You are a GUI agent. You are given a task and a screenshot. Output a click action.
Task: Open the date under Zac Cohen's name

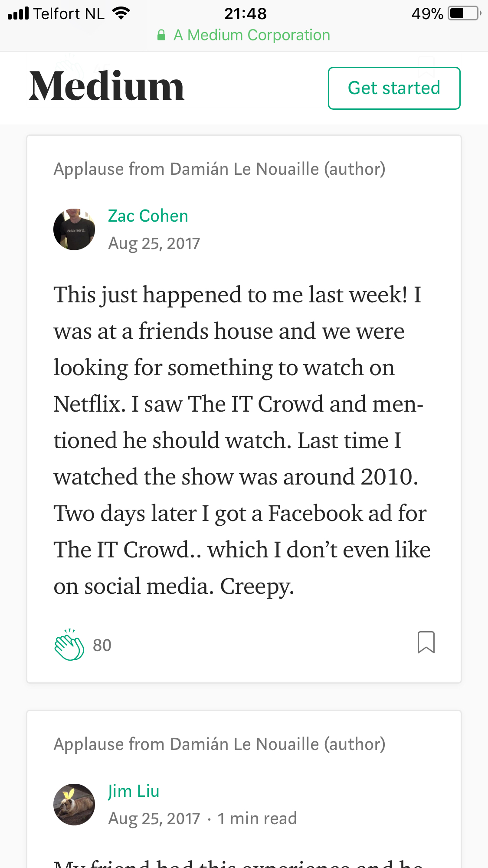(x=154, y=243)
